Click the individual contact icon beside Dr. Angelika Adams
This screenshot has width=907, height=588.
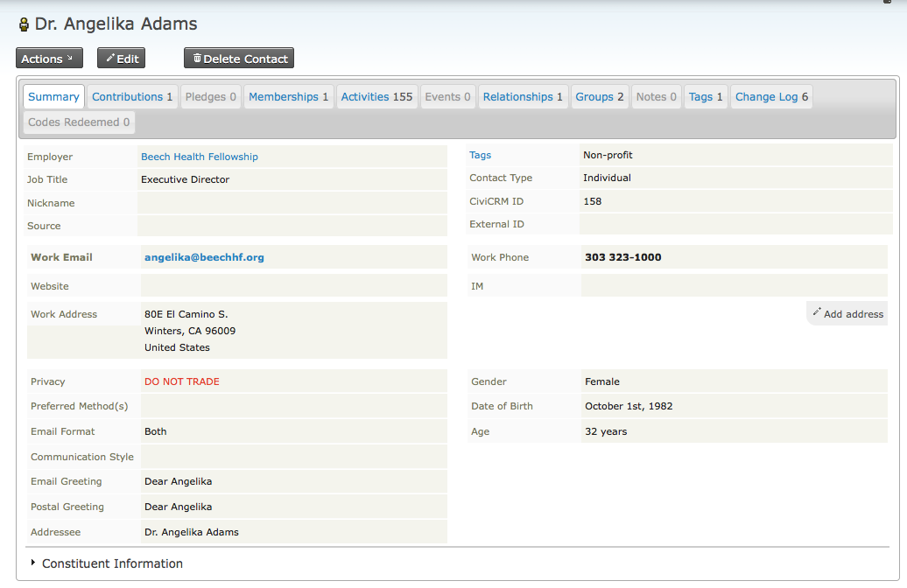click(23, 24)
